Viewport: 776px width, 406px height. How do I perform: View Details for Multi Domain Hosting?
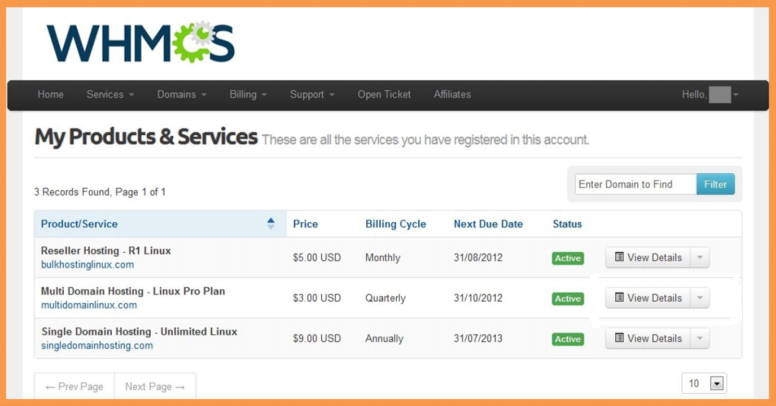point(648,298)
